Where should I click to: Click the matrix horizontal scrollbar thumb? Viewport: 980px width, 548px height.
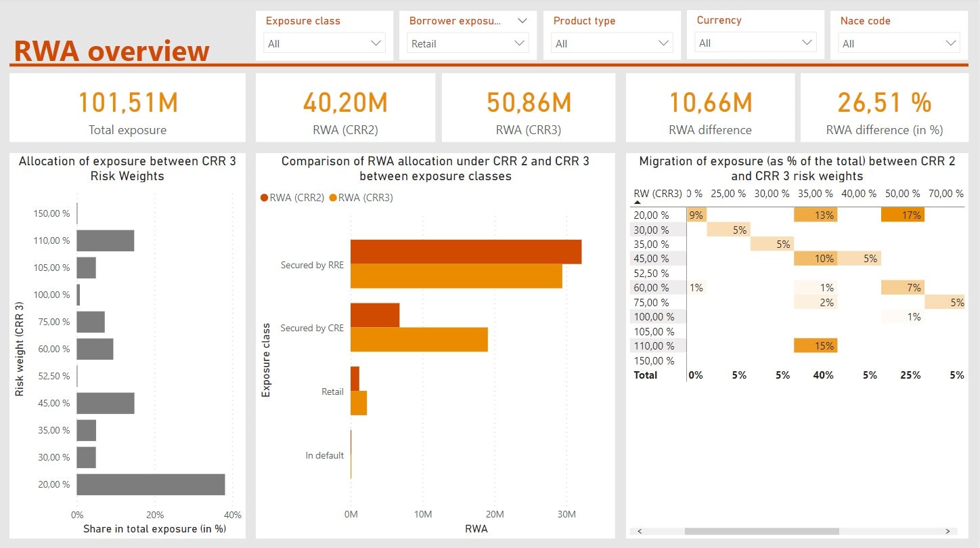click(761, 532)
